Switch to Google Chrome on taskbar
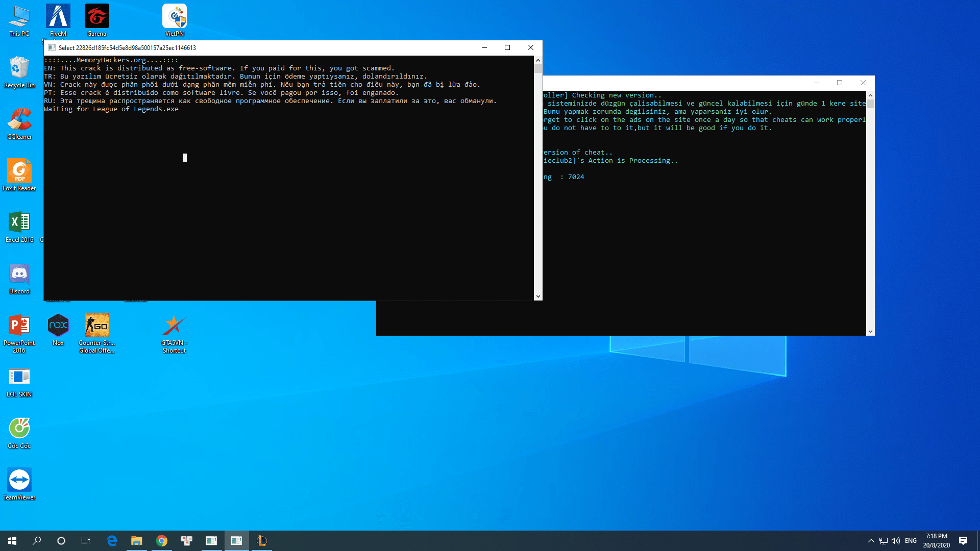The image size is (980, 551). click(x=161, y=541)
